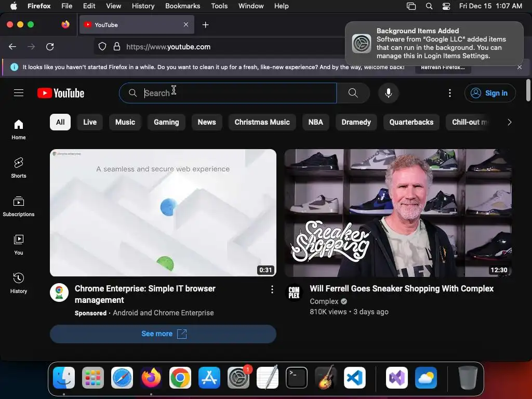Click the YouTube logo
The height and width of the screenshot is (399, 532).
(61, 93)
